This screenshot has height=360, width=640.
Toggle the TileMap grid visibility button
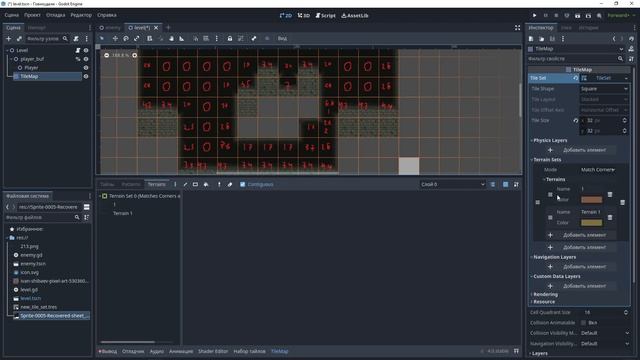pos(505,184)
